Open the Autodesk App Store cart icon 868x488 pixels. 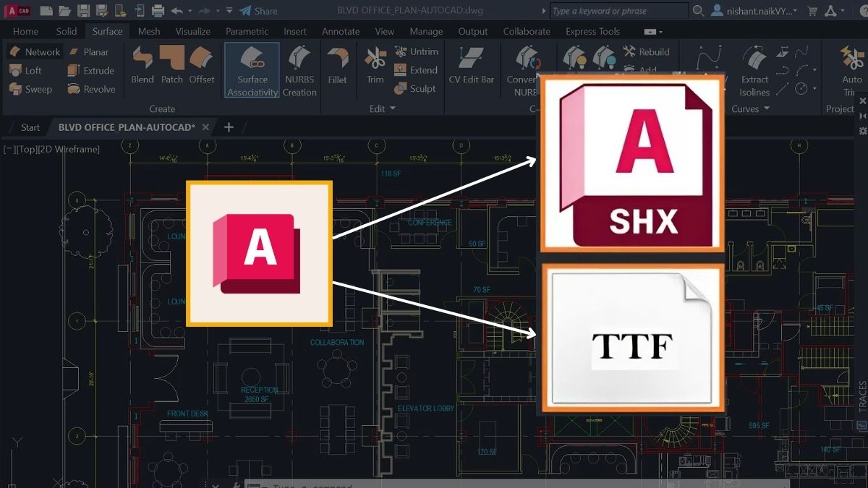tap(812, 11)
